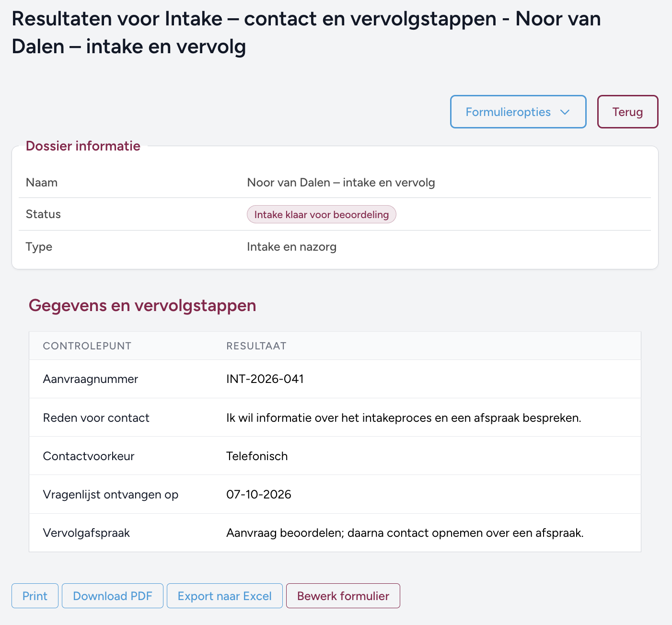Screen dimensions: 672x625
Task: Click the Vragenlijst ontvangen op label
Action: click(111, 495)
